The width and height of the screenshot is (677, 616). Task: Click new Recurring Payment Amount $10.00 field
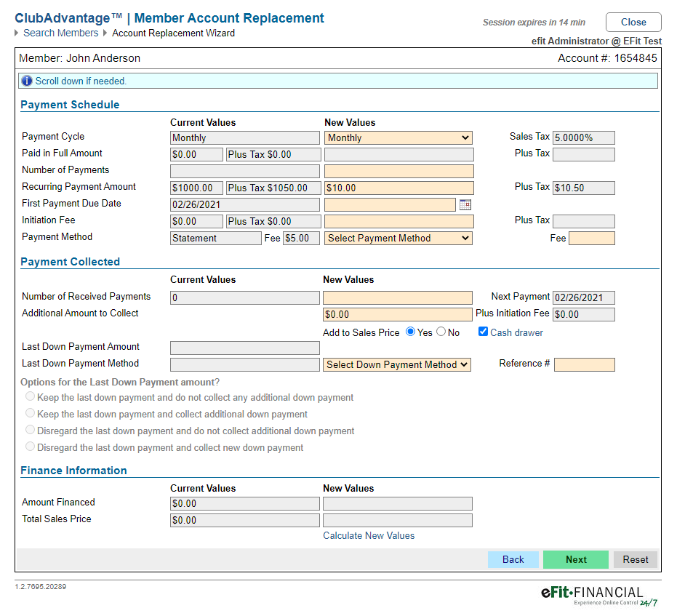(399, 188)
